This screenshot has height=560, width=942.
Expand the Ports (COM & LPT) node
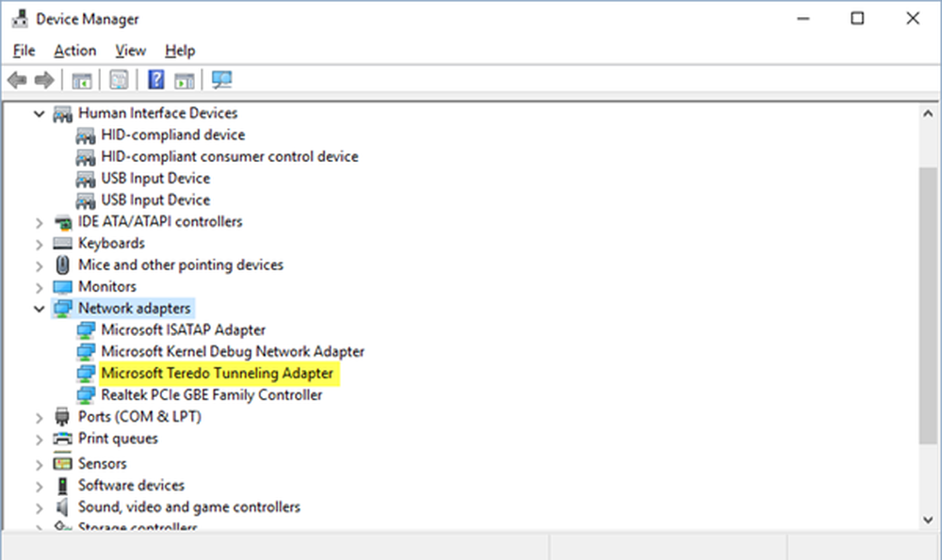(x=39, y=417)
